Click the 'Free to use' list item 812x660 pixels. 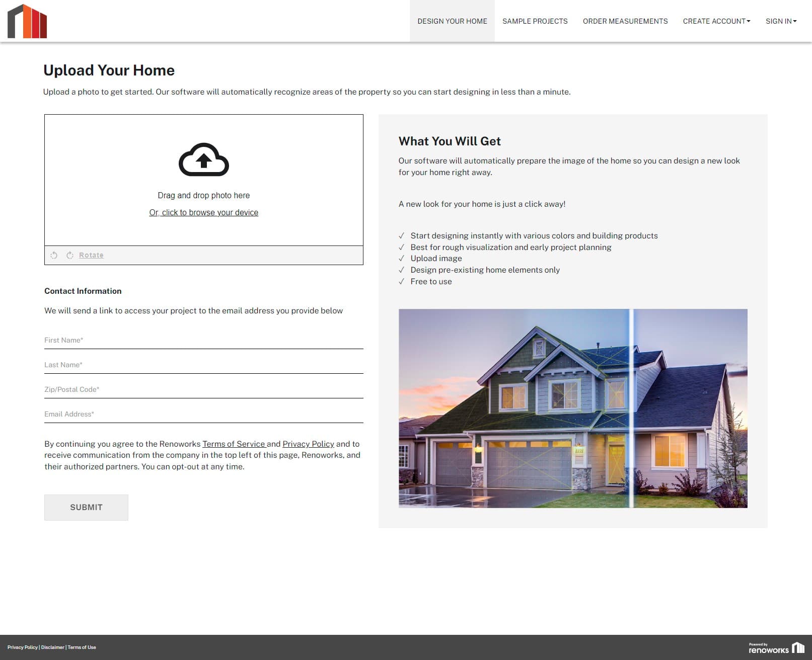point(431,282)
